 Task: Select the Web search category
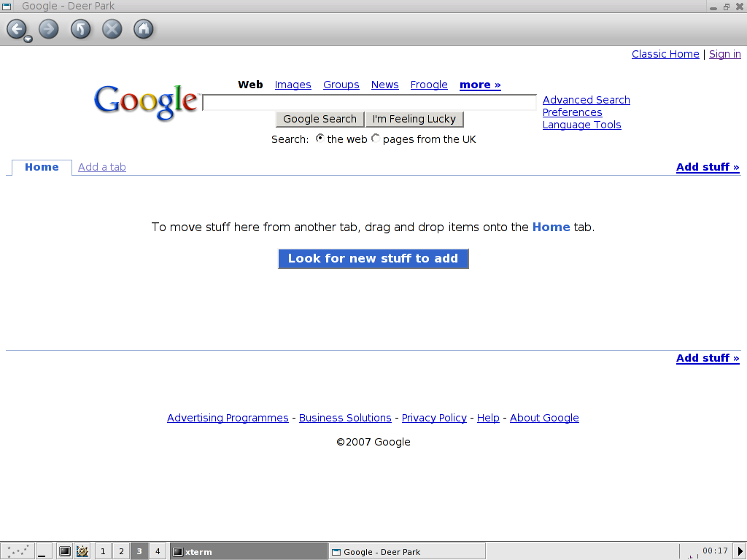click(x=250, y=85)
